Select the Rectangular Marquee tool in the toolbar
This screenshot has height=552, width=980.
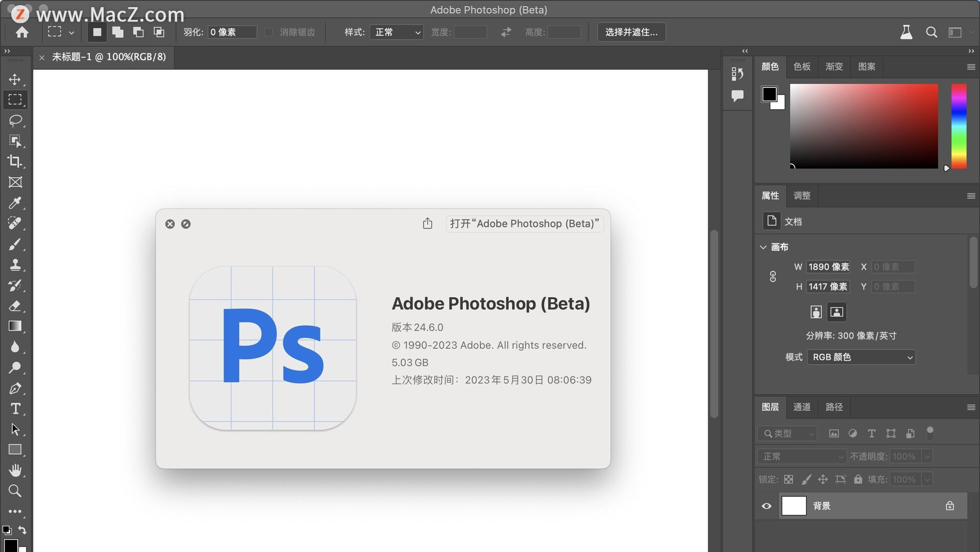point(15,100)
